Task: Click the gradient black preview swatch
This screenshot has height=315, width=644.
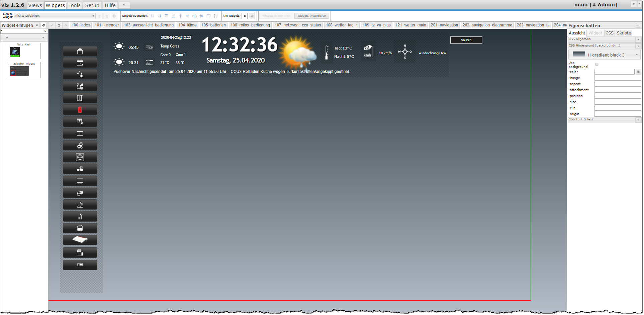Action: point(579,54)
